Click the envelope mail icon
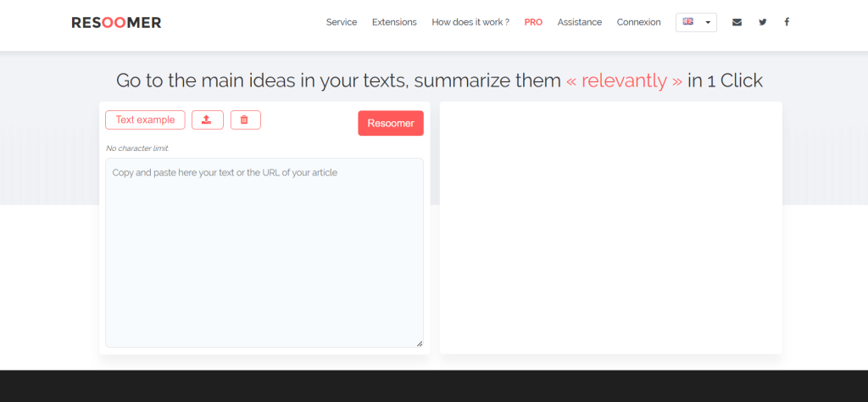The height and width of the screenshot is (402, 868). pos(737,22)
